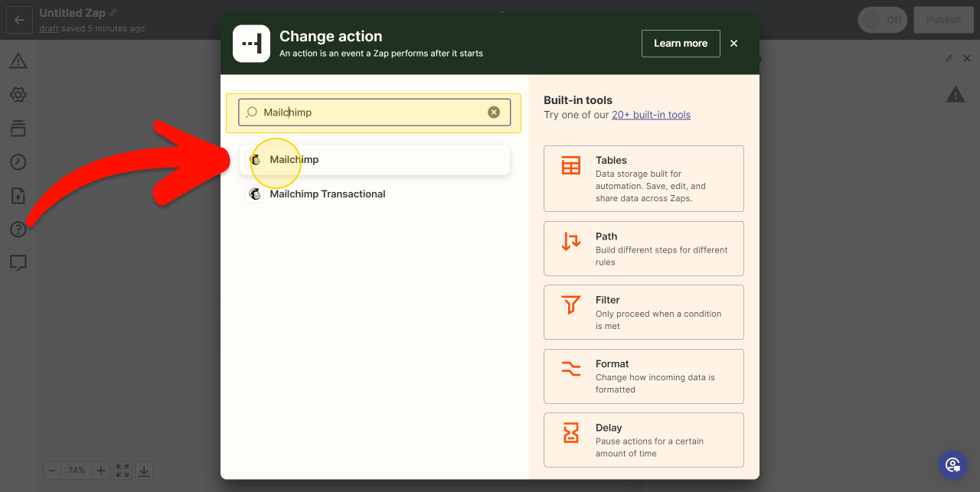Select the Mailchimp Transactional app result

tap(374, 194)
